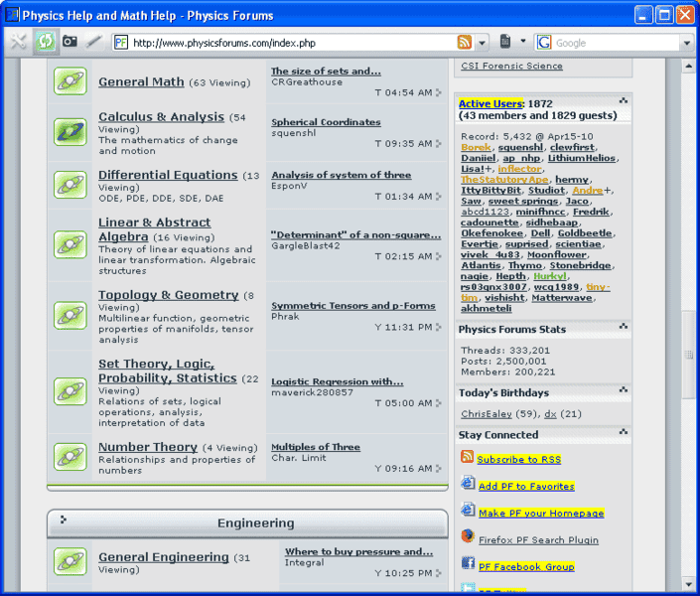Screen dimensions: 700x596
Task: Click the scroll down arrow of the page scrollbar
Action: click(x=688, y=583)
